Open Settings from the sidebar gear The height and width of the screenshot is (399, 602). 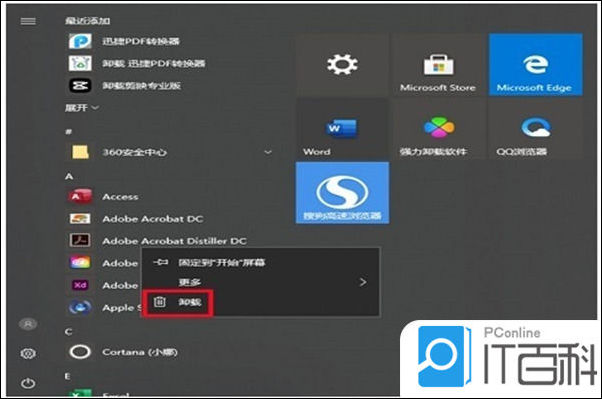(28, 353)
